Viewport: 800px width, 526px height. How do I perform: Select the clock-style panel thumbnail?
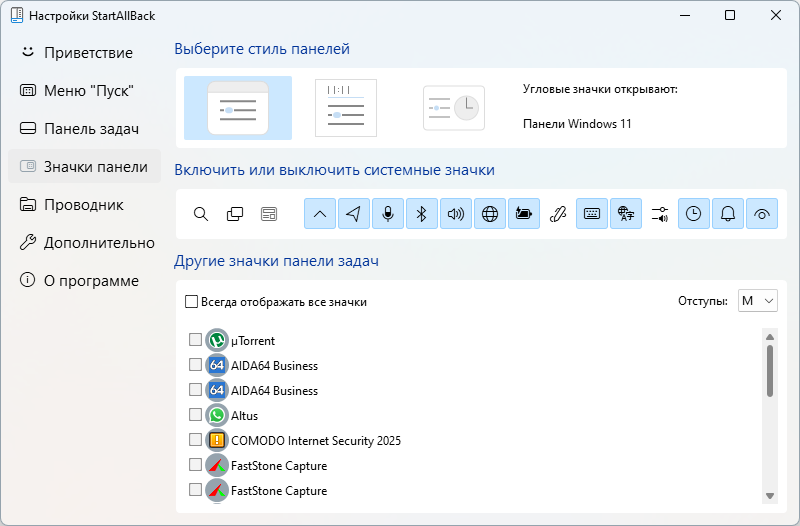(x=454, y=108)
